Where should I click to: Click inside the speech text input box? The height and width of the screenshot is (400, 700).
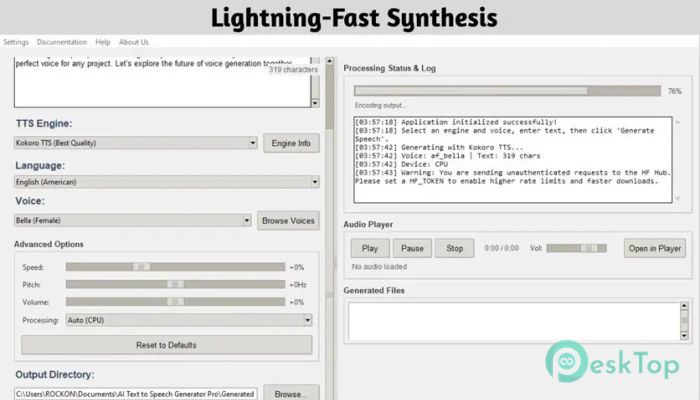point(162,83)
